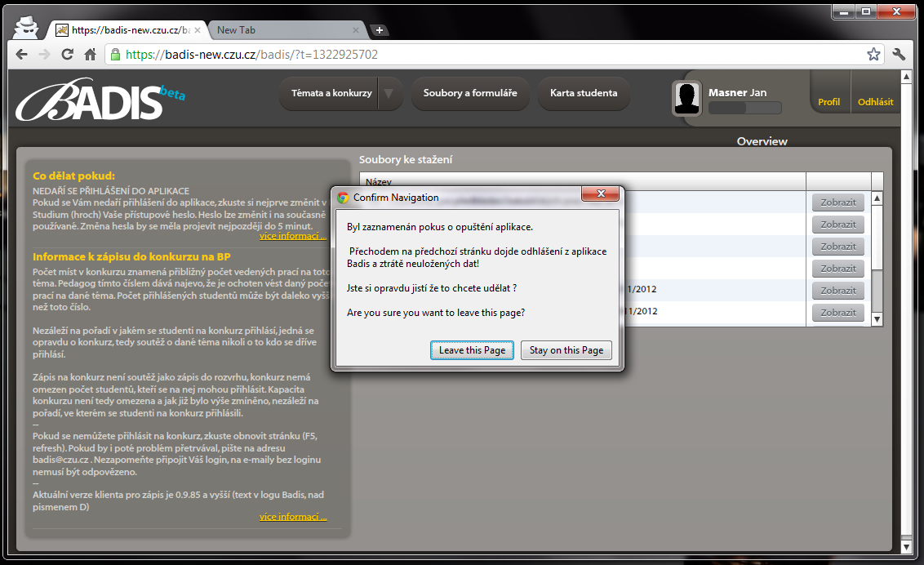Image resolution: width=924 pixels, height=565 pixels.
Task: Click the browser back arrow icon
Action: (22, 55)
